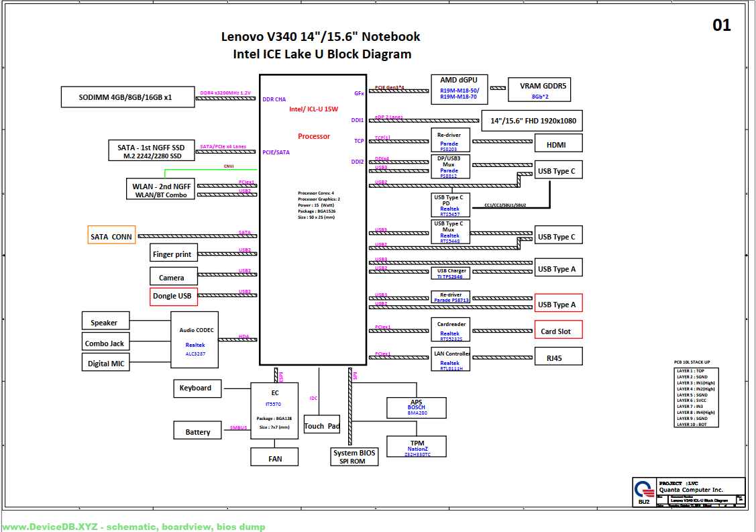Click the "AMD dGPU" block
756x532 pixels.
point(459,89)
